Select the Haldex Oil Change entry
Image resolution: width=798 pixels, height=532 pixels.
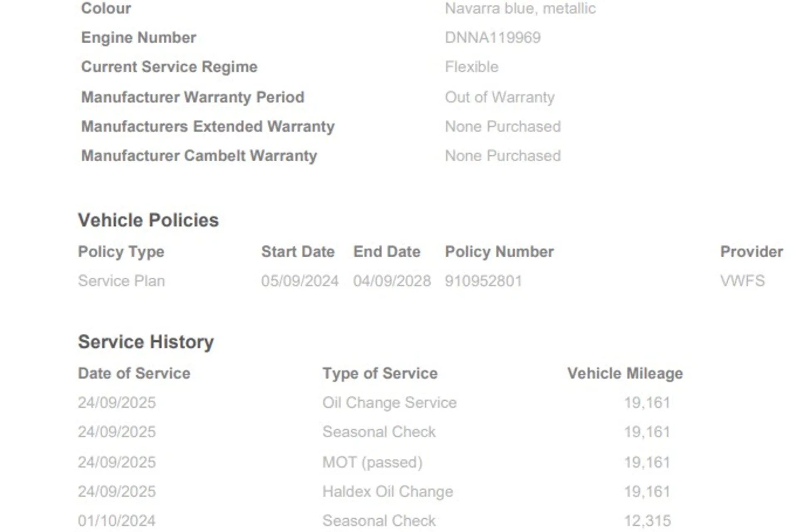click(x=388, y=492)
